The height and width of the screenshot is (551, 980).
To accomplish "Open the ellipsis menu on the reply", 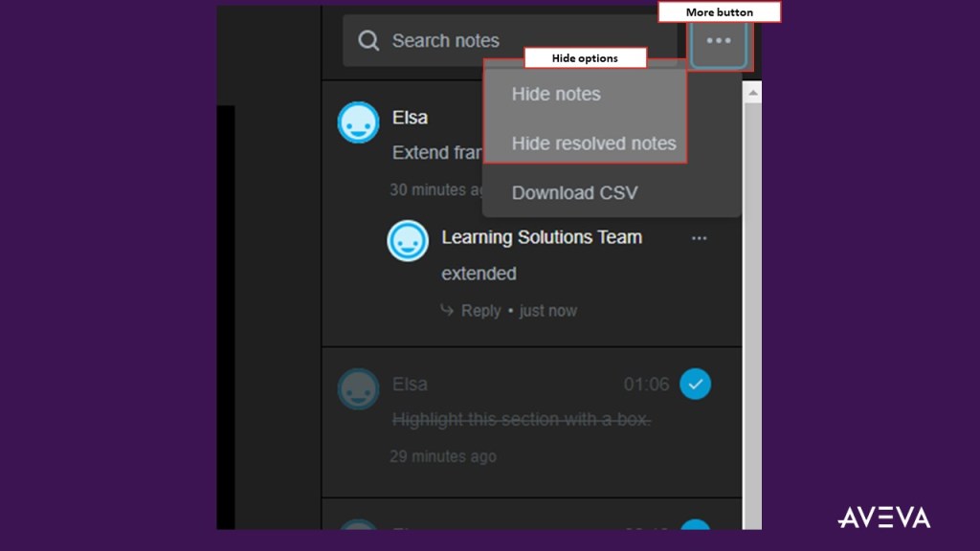I will click(x=700, y=238).
